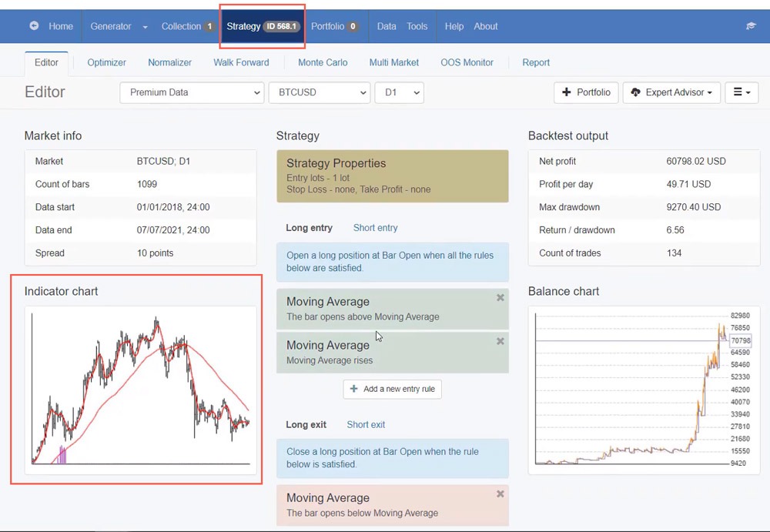The image size is (770, 532).
Task: Click the graduation cap education icon in navbar
Action: [x=751, y=25]
